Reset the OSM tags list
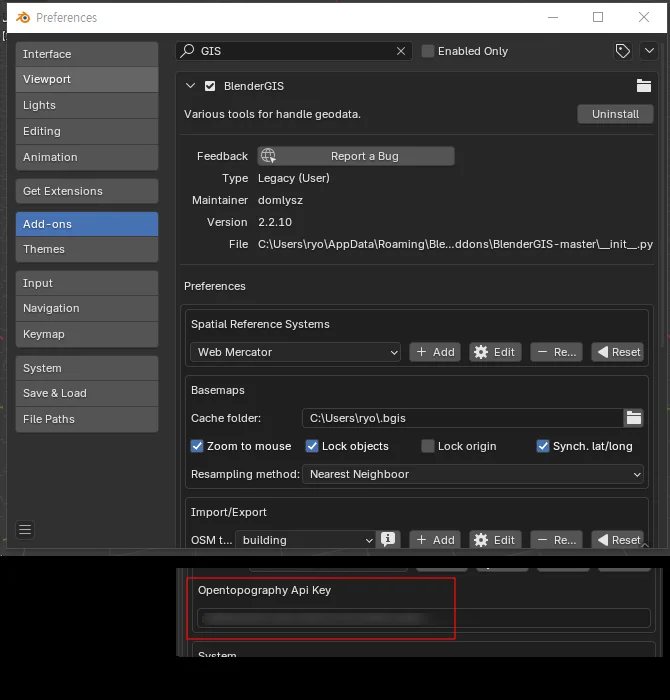Image resolution: width=670 pixels, height=700 pixels. tap(620, 540)
